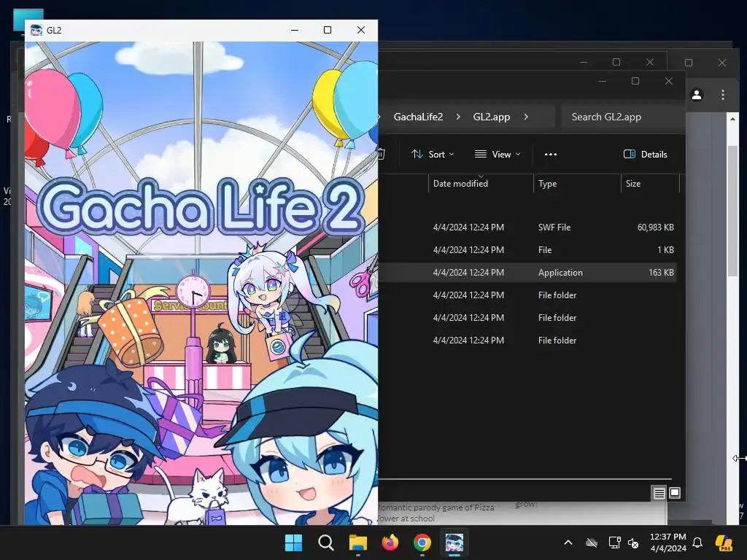Show hidden system tray icons
747x560 pixels.
(568, 542)
